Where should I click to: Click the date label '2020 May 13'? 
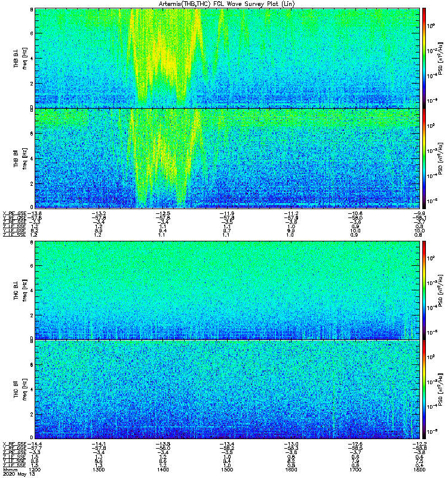(19, 474)
